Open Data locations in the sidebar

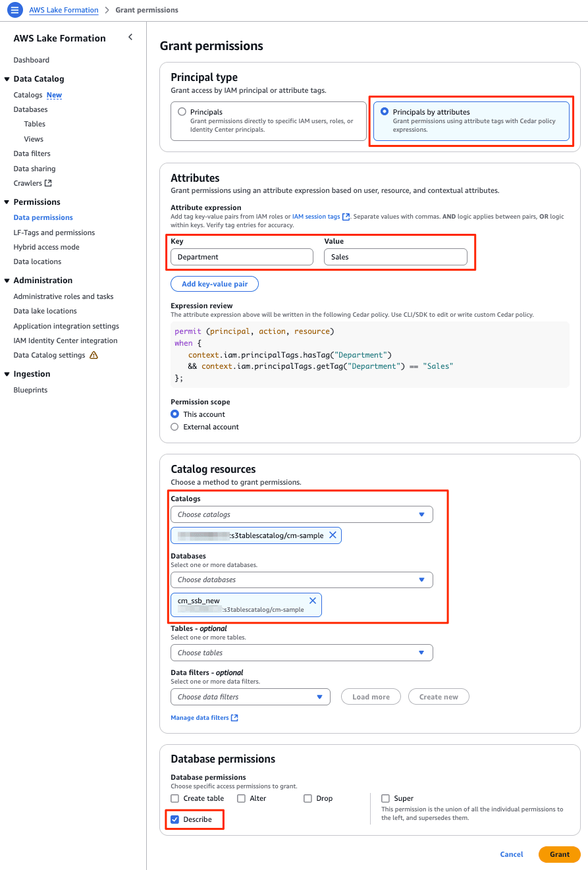coord(38,261)
